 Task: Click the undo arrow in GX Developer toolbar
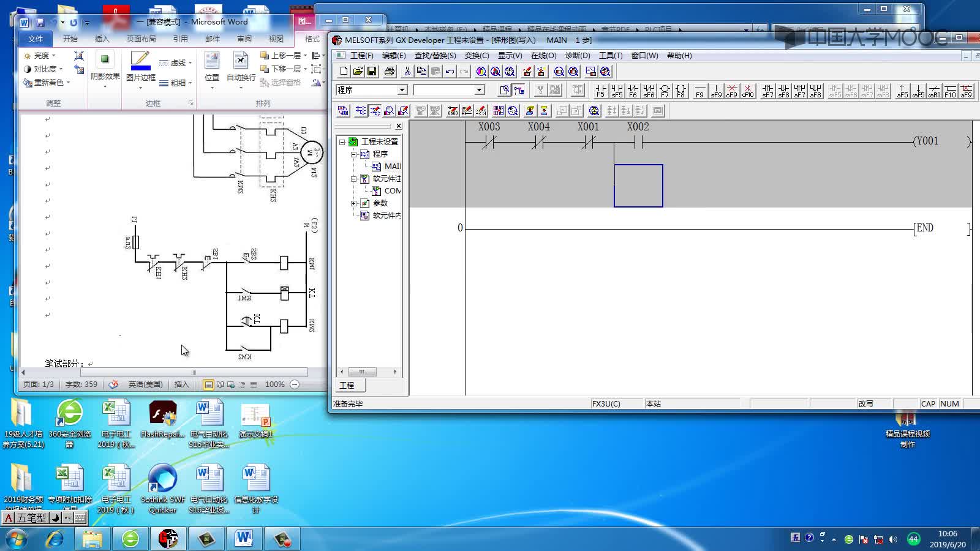(450, 71)
